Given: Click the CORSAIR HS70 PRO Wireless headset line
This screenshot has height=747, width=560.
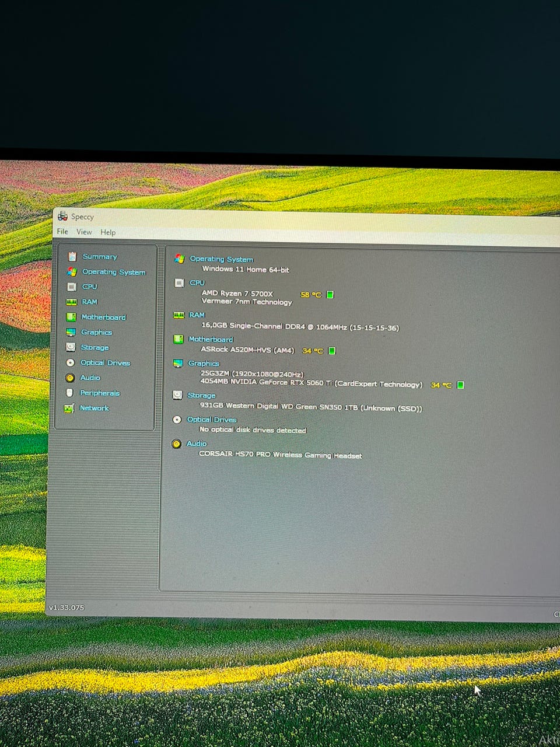Looking at the screenshot, I should pyautogui.click(x=280, y=455).
